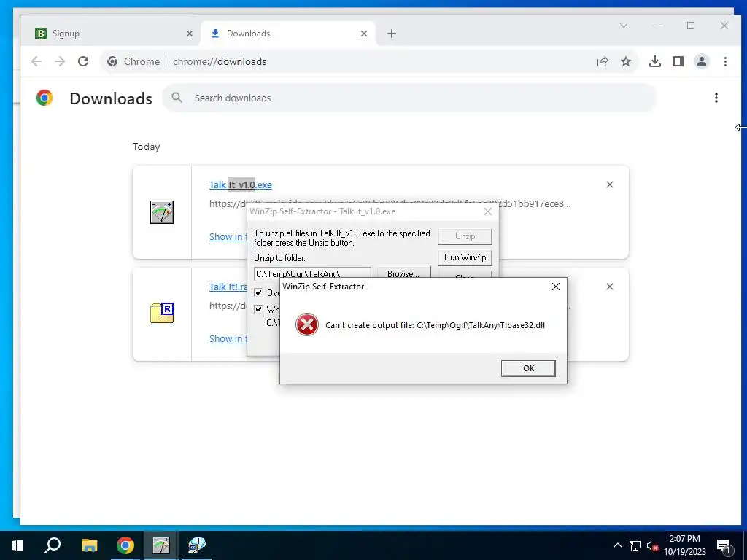Click OK in the error dialog
The height and width of the screenshot is (560, 747).
tap(528, 368)
